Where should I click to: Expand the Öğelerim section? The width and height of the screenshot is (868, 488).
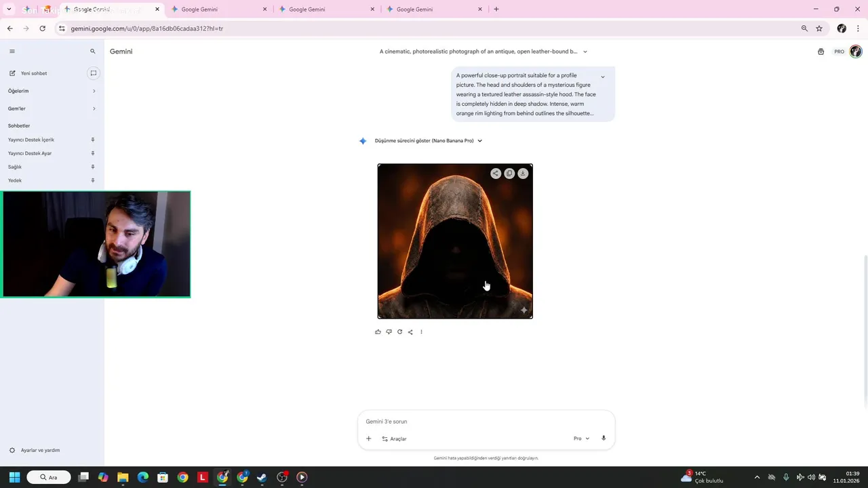point(52,91)
